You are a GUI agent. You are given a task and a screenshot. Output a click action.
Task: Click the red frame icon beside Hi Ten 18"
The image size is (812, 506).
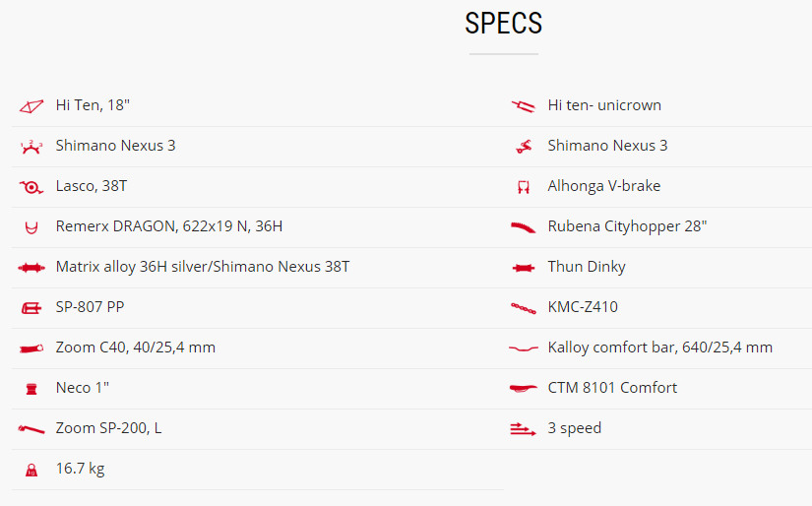point(31,106)
